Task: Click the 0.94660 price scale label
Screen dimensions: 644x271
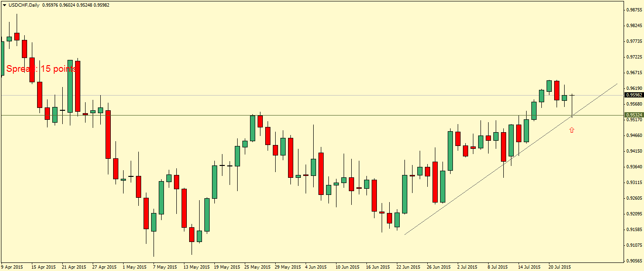Action: pos(635,135)
